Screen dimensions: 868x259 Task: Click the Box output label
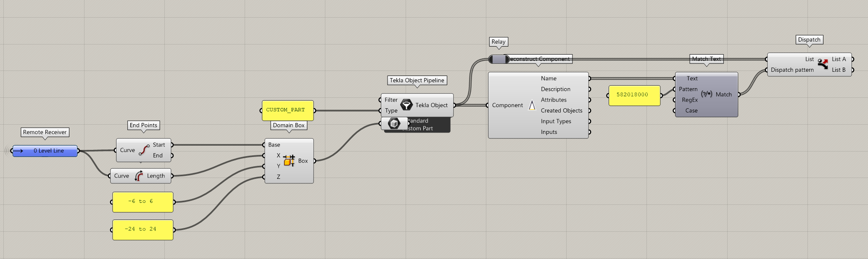click(x=303, y=161)
